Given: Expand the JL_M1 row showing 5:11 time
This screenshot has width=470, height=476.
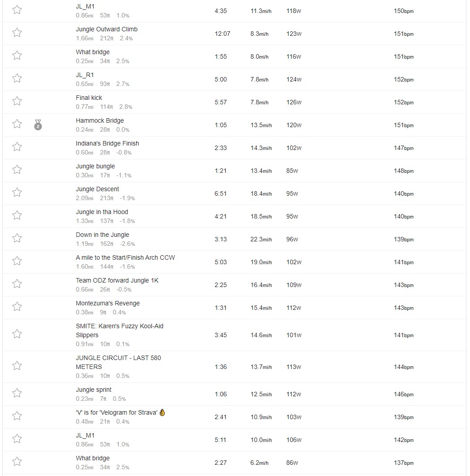Looking at the screenshot, I should pos(234,440).
